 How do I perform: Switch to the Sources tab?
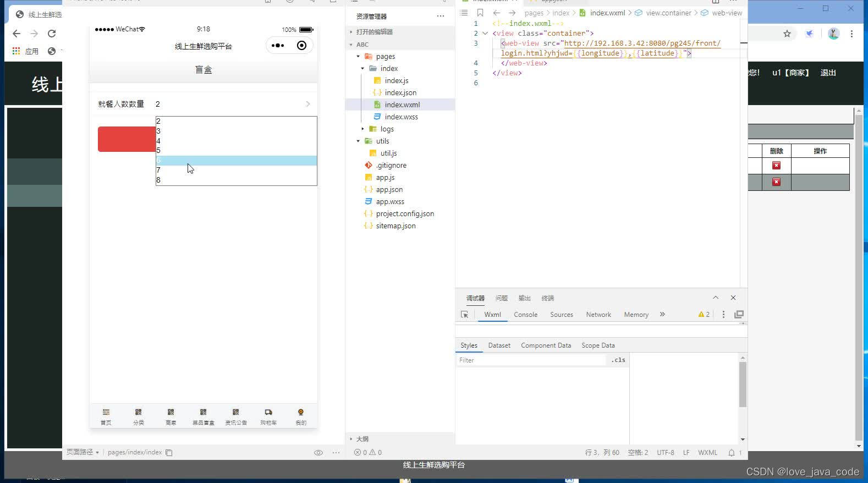coord(562,315)
